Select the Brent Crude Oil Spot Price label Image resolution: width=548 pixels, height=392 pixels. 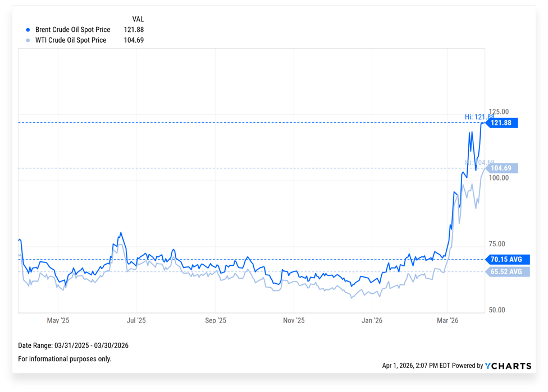(72, 30)
